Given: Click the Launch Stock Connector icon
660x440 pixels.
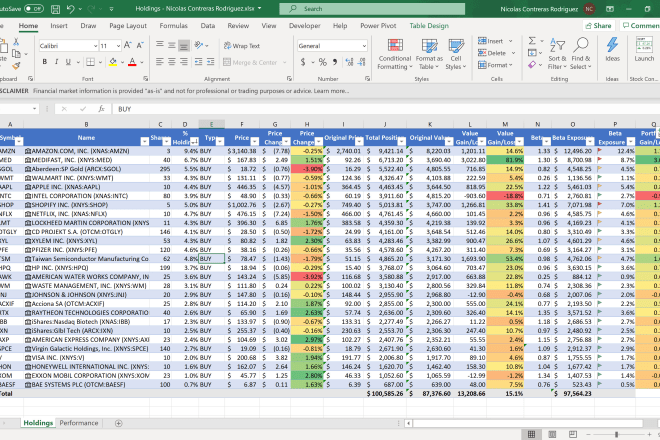Looking at the screenshot, I should (644, 50).
